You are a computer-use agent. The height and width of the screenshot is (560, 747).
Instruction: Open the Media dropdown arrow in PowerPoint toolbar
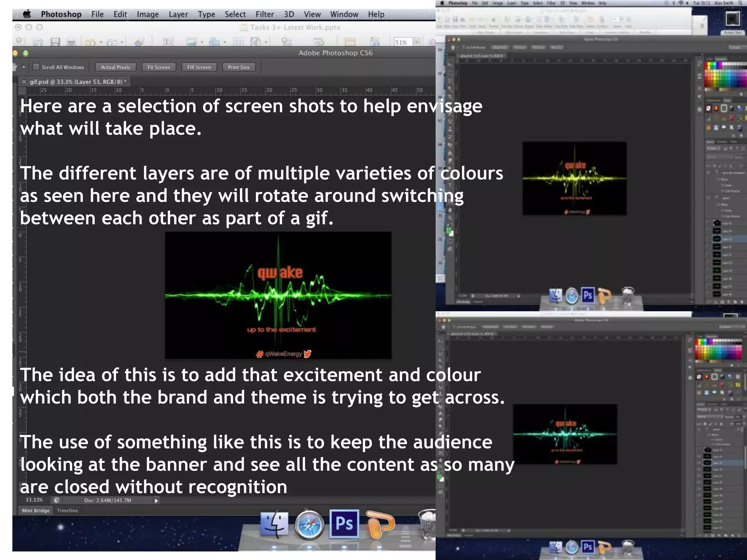tap(266, 43)
